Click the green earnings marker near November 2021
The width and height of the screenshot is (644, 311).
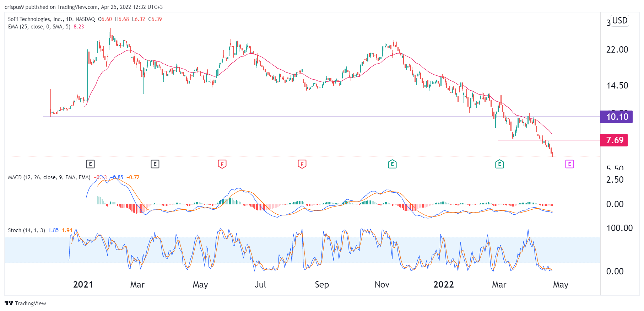(x=392, y=164)
